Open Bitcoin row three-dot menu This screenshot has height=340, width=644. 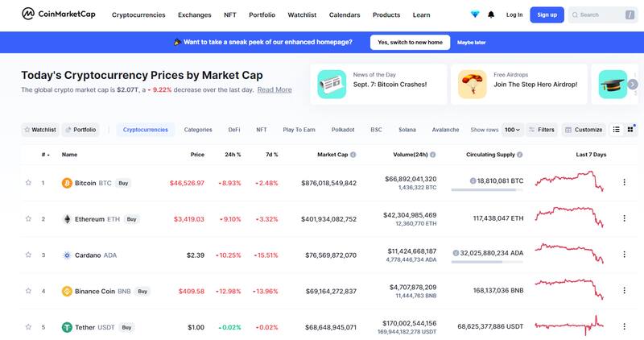tap(624, 183)
